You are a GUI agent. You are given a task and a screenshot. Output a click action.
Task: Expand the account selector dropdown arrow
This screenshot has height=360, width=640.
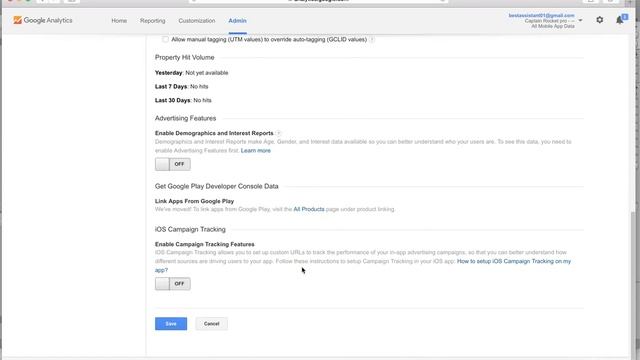coord(580,20)
